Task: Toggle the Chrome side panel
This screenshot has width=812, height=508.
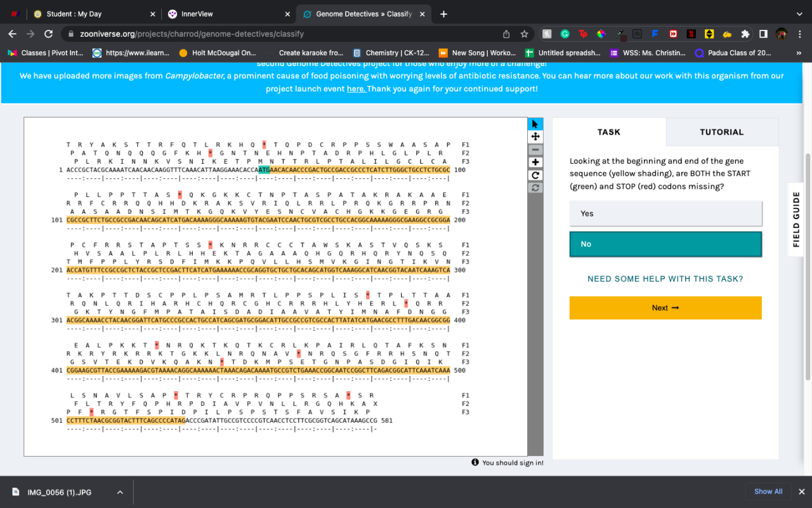Action: coord(763,34)
